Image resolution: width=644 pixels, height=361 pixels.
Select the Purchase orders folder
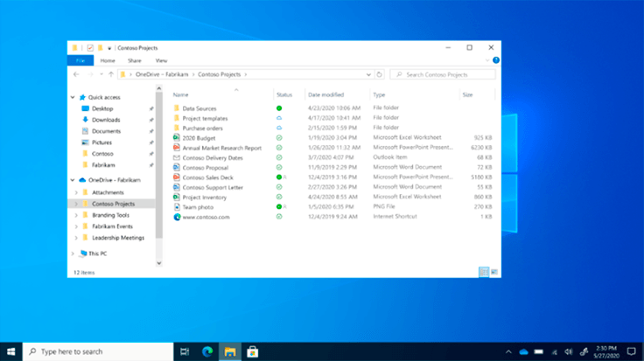202,128
